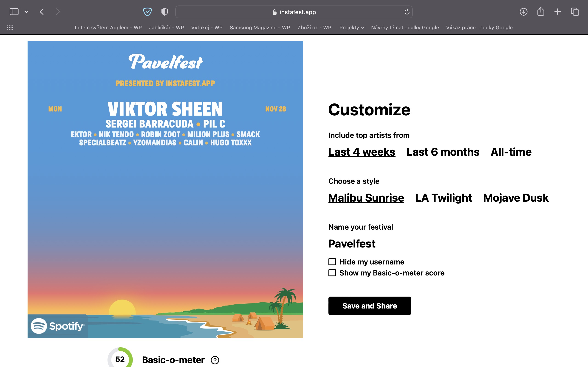Screen dimensions: 588x367
Task: Toggle the Safari sidebar icon
Action: (14, 12)
